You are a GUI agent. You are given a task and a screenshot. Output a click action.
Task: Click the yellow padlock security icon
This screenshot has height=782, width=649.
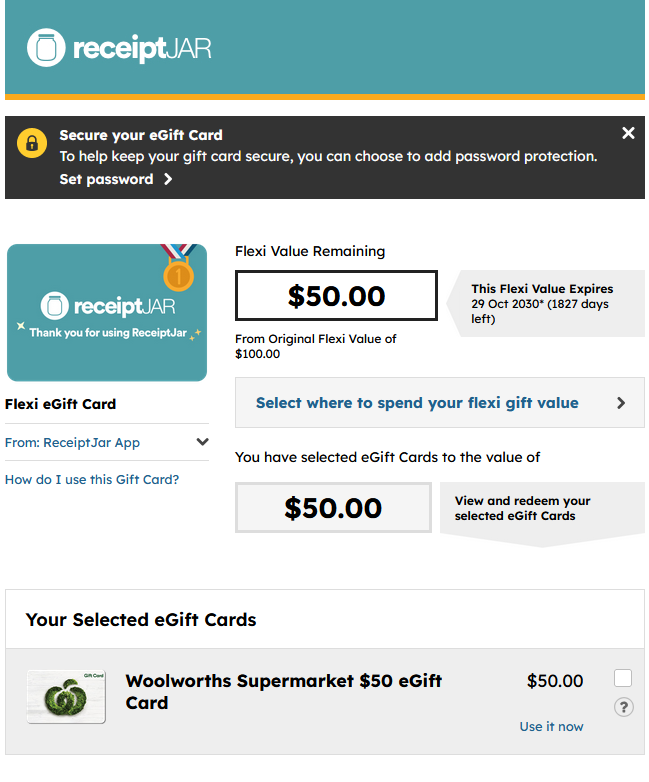tap(32, 143)
